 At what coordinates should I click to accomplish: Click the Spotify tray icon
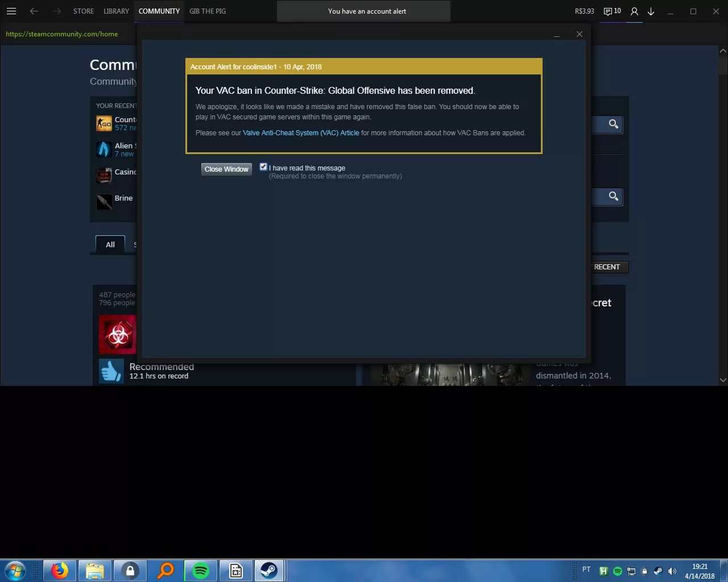617,571
